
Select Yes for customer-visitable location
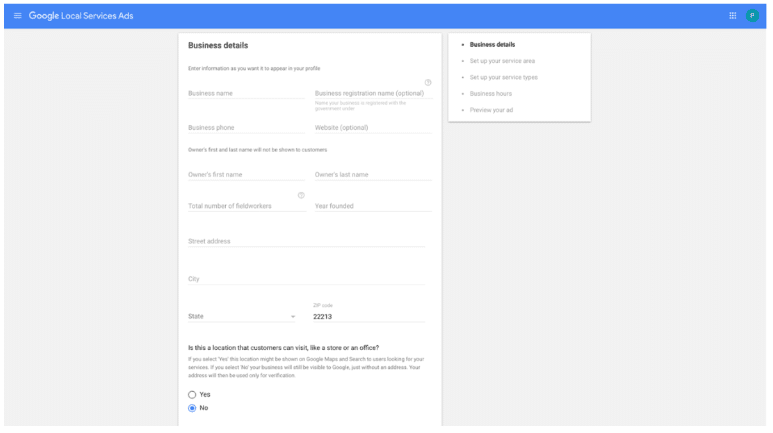[x=192, y=395]
